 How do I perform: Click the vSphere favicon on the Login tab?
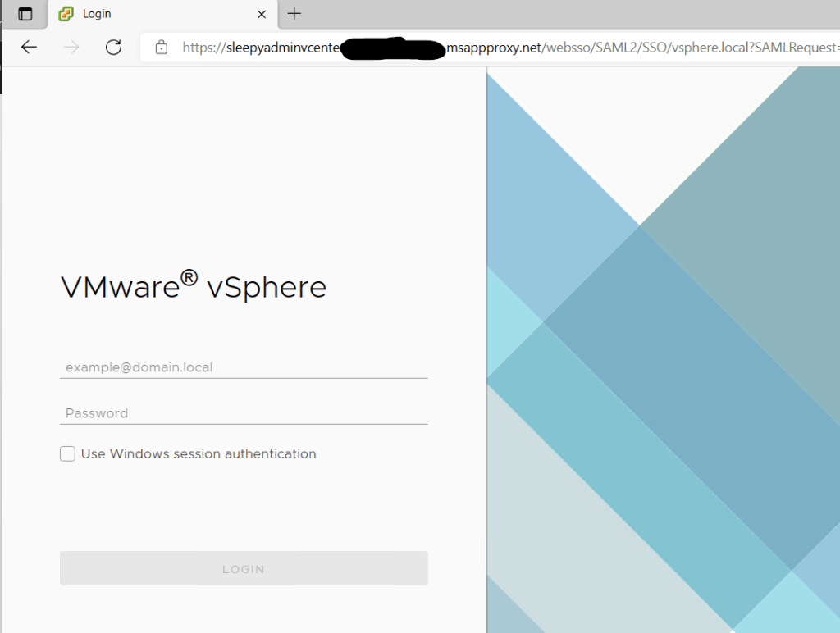(66, 14)
